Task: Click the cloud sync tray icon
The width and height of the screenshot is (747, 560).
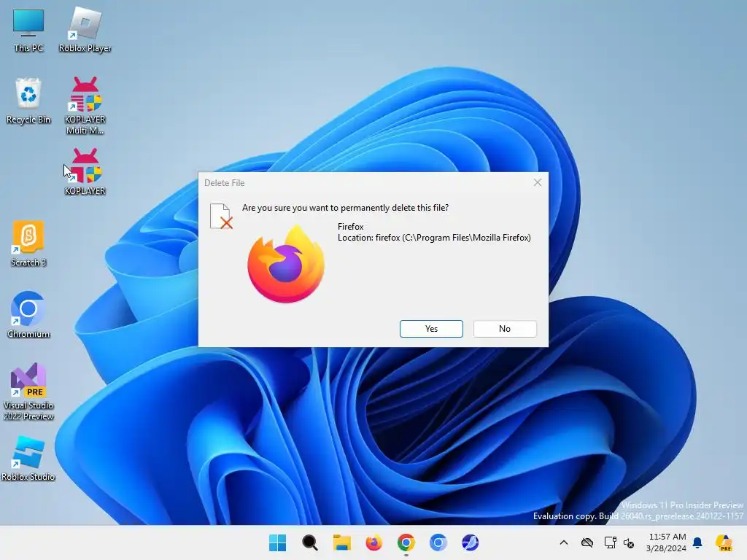Action: (x=587, y=542)
